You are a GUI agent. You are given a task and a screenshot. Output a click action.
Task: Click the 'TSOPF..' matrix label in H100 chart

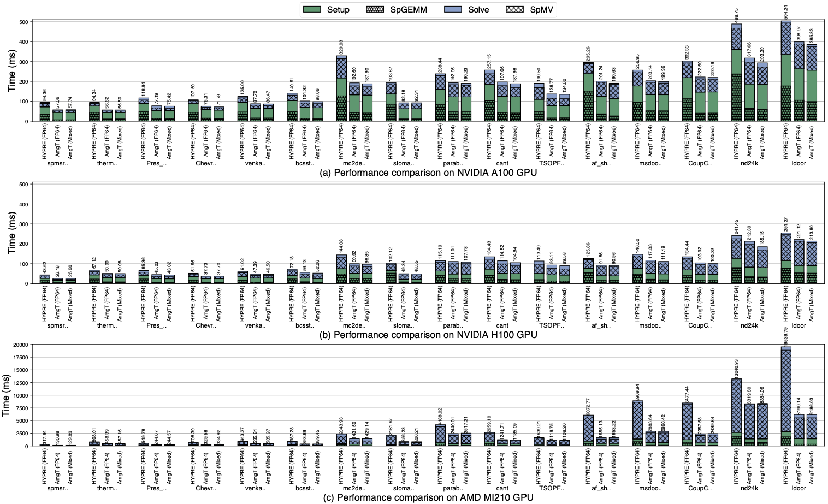tap(551, 325)
